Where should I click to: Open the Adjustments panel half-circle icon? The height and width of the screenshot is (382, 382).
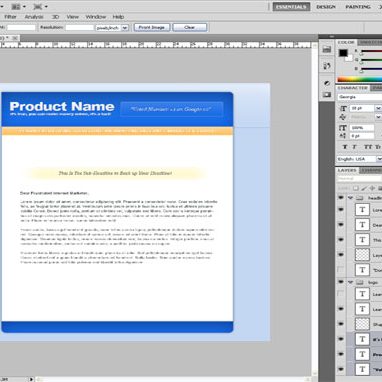click(x=327, y=83)
